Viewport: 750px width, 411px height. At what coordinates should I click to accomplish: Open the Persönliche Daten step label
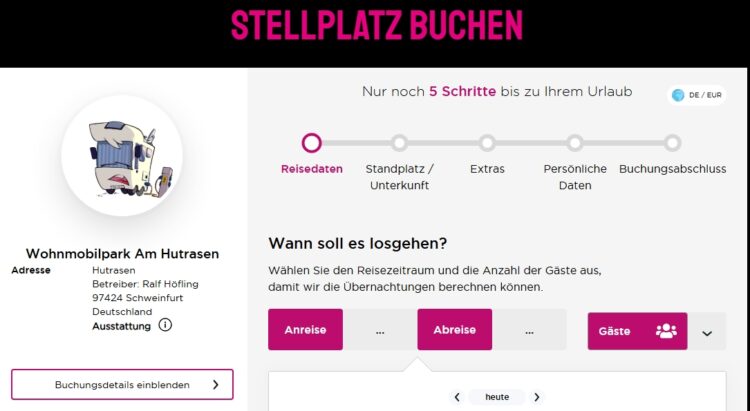pos(575,177)
